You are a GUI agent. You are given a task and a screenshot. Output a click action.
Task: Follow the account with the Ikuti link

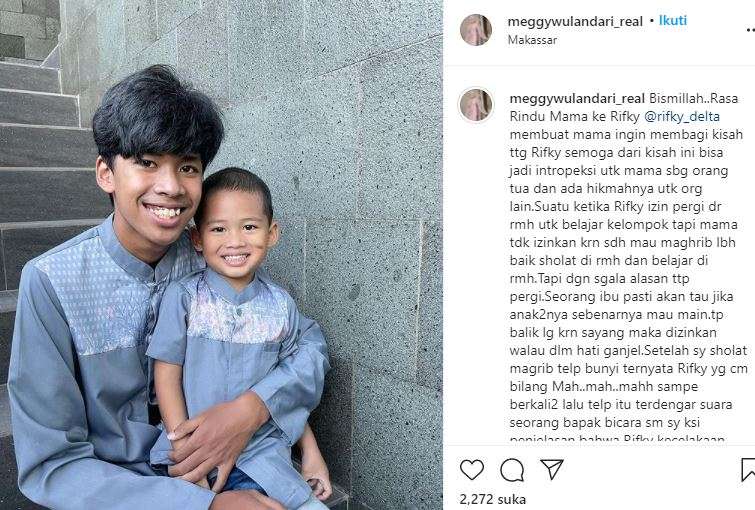pyautogui.click(x=673, y=21)
